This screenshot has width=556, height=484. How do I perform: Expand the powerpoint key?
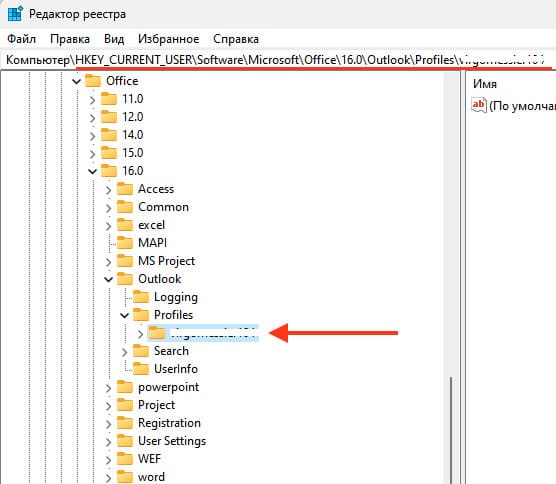coord(109,388)
